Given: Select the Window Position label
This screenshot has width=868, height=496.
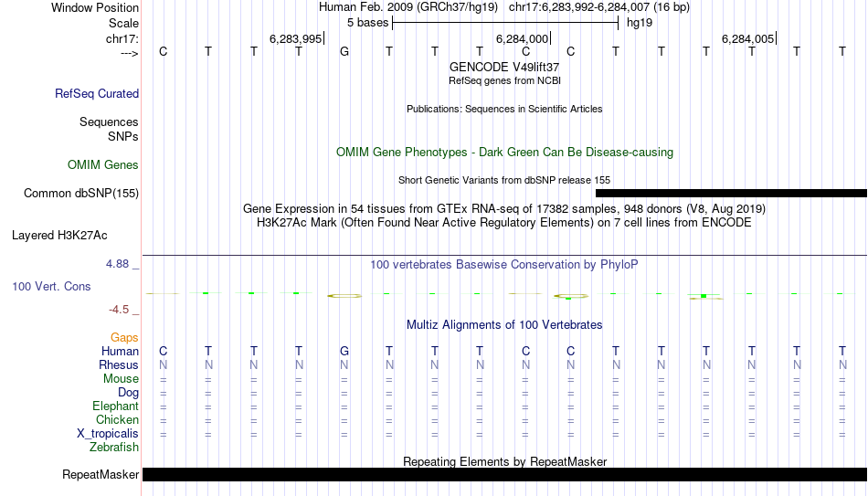Looking at the screenshot, I should tap(95, 7).
